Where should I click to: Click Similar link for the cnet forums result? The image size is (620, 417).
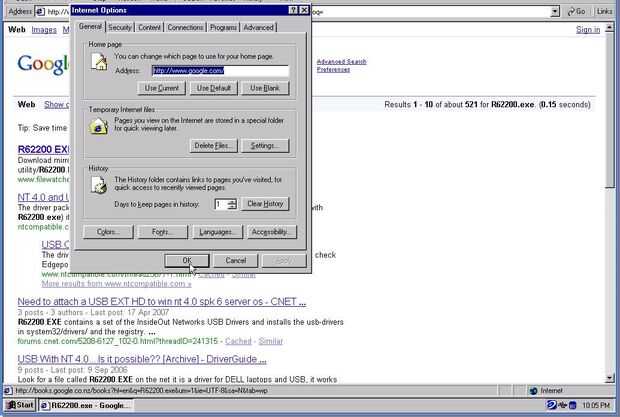[270, 341]
